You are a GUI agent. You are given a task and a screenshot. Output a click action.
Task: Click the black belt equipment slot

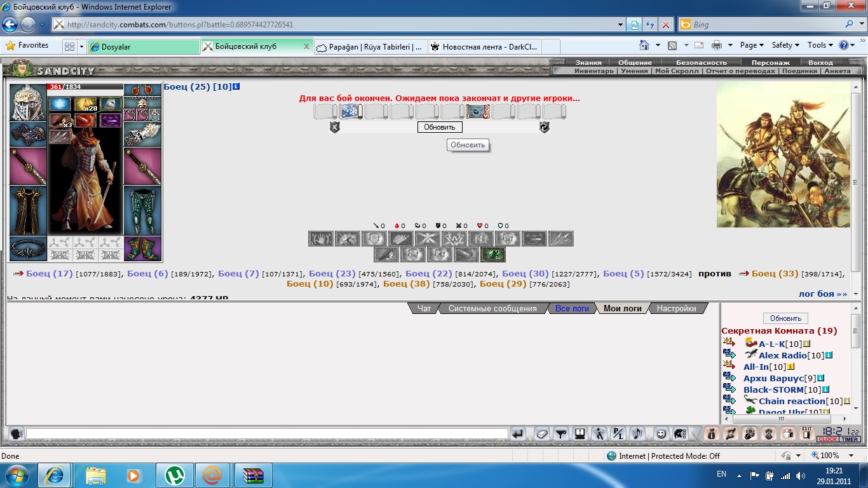click(x=28, y=248)
